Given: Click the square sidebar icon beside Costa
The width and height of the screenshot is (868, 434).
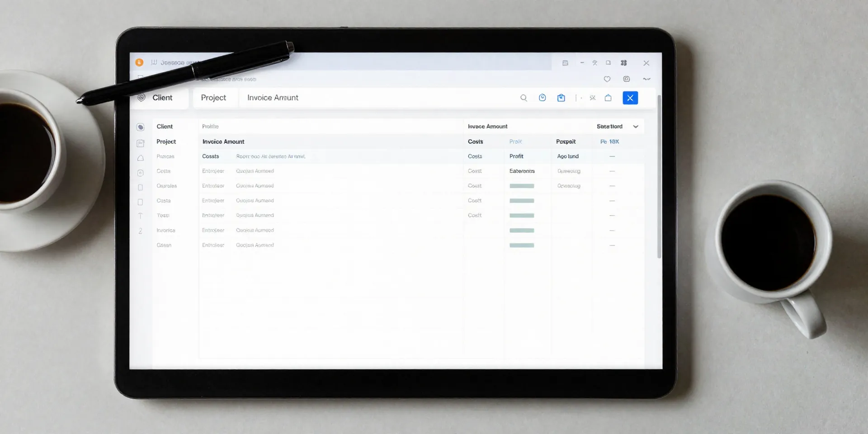Looking at the screenshot, I should pyautogui.click(x=141, y=202).
